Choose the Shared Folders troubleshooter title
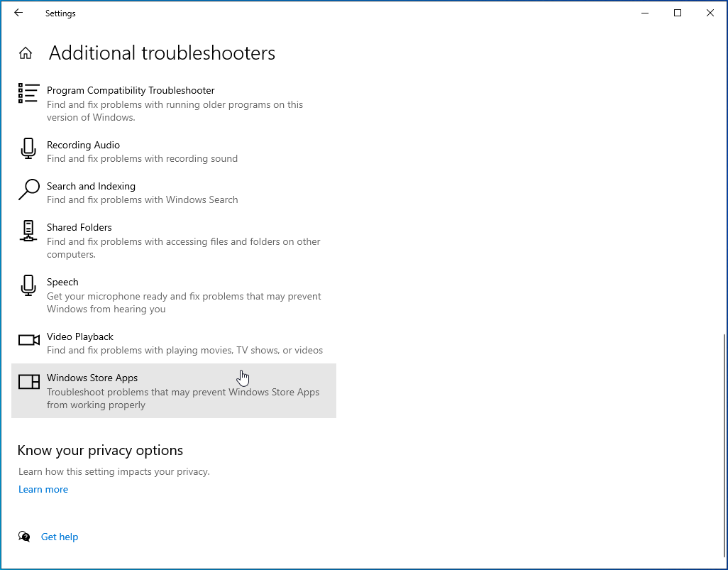The width and height of the screenshot is (728, 570). [79, 227]
